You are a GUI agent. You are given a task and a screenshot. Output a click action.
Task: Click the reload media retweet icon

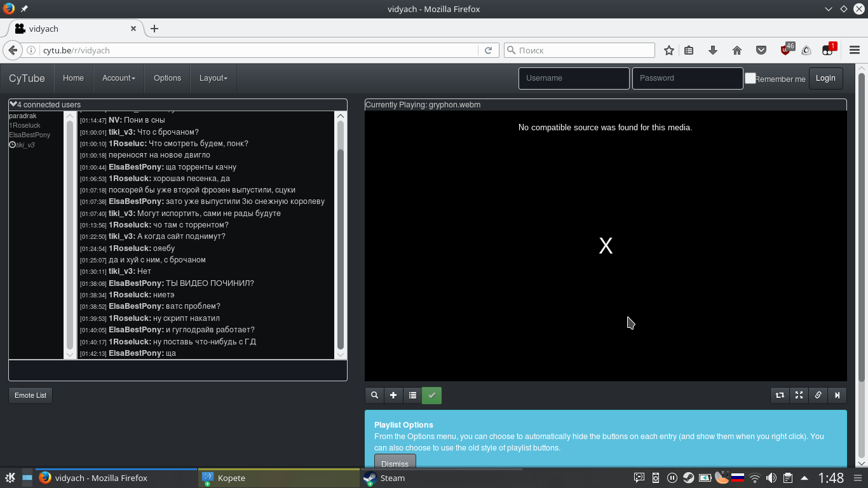(x=780, y=395)
